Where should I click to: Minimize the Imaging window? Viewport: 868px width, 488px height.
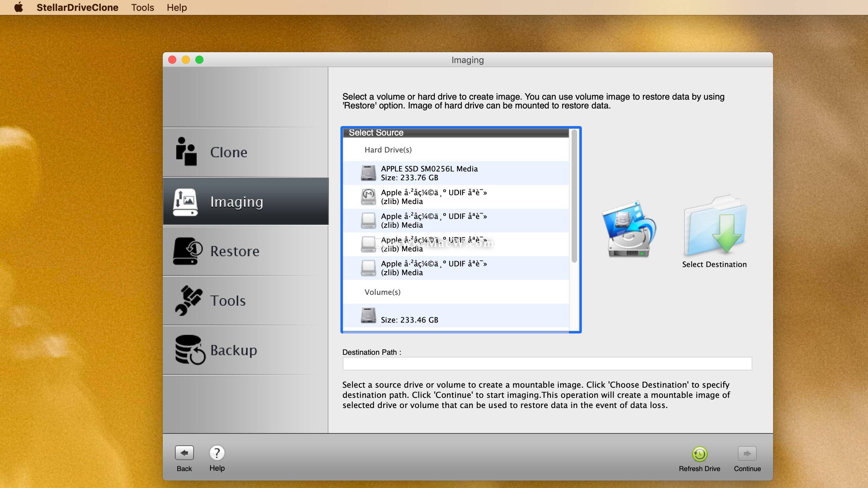pos(186,60)
